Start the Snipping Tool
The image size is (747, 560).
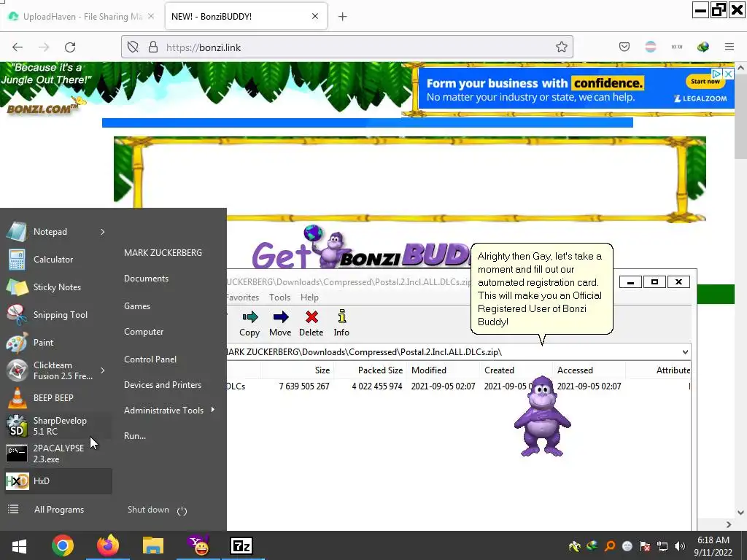(60, 315)
